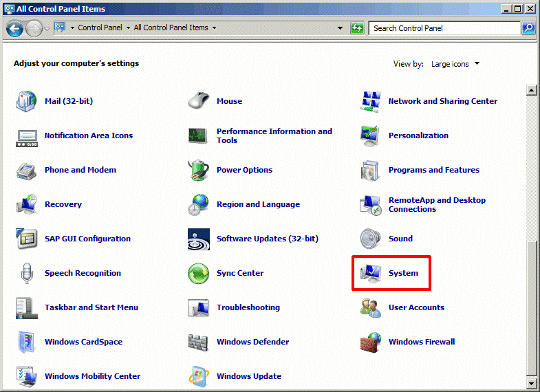The height and width of the screenshot is (392, 540).
Task: Open the Windows Mobility Center icon
Action: (x=27, y=377)
